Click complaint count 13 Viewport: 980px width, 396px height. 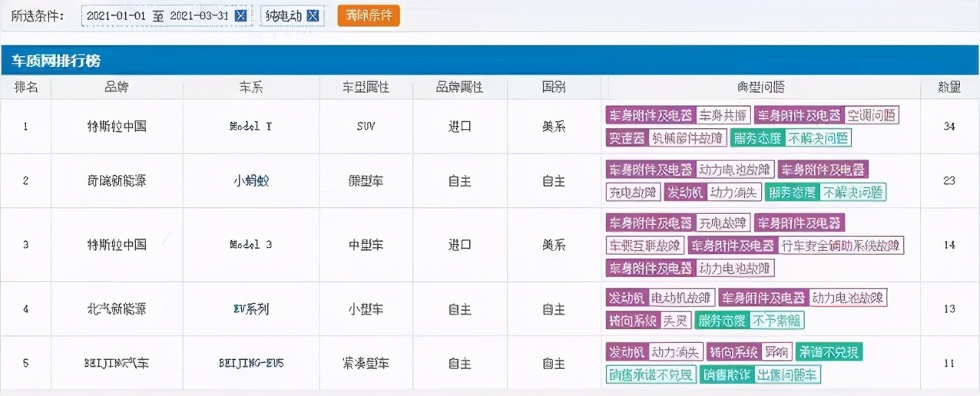949,309
